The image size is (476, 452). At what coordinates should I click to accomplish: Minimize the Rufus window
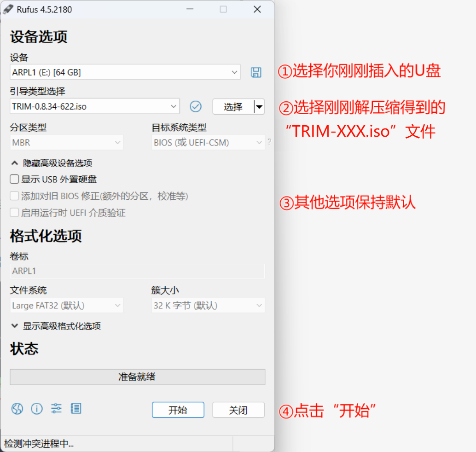tap(190, 9)
